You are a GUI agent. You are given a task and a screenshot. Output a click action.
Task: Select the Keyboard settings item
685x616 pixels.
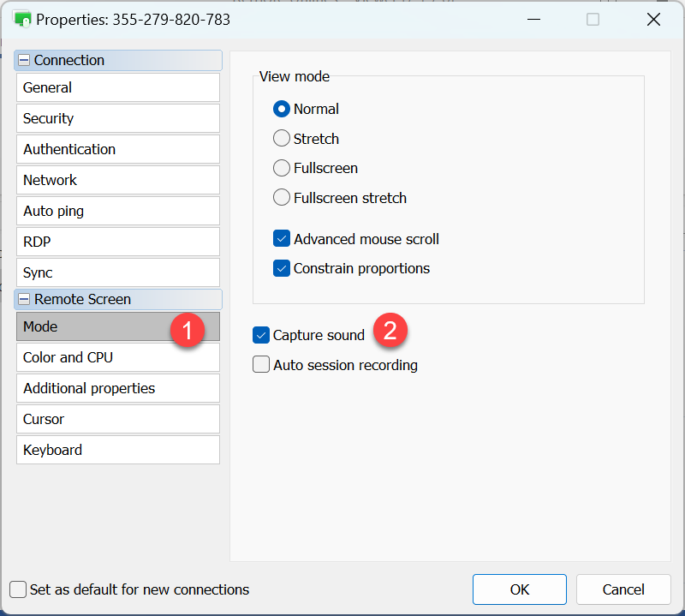coord(117,450)
